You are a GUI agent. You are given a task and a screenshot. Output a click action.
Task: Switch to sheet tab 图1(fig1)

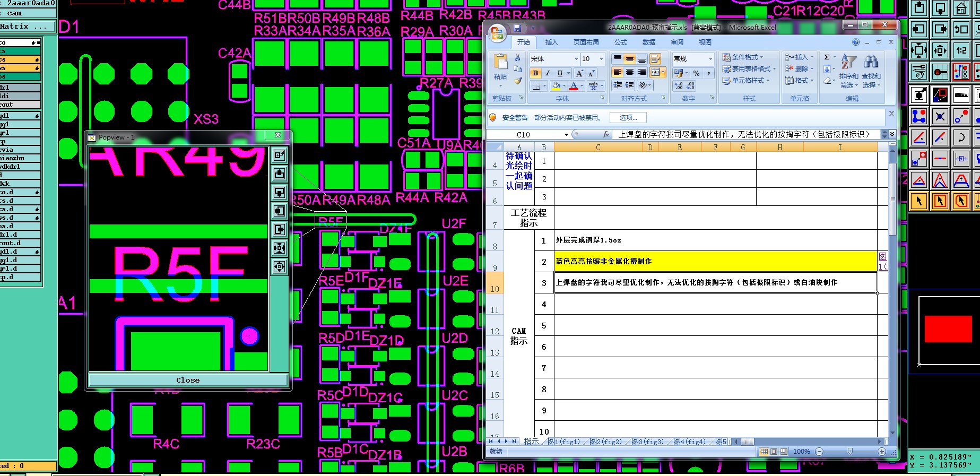click(566, 442)
